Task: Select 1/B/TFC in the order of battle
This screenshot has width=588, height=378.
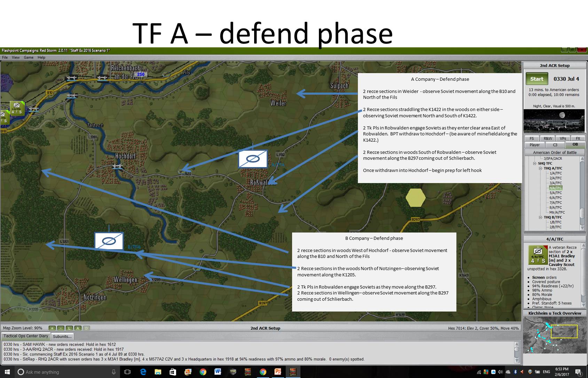Action: [556, 222]
